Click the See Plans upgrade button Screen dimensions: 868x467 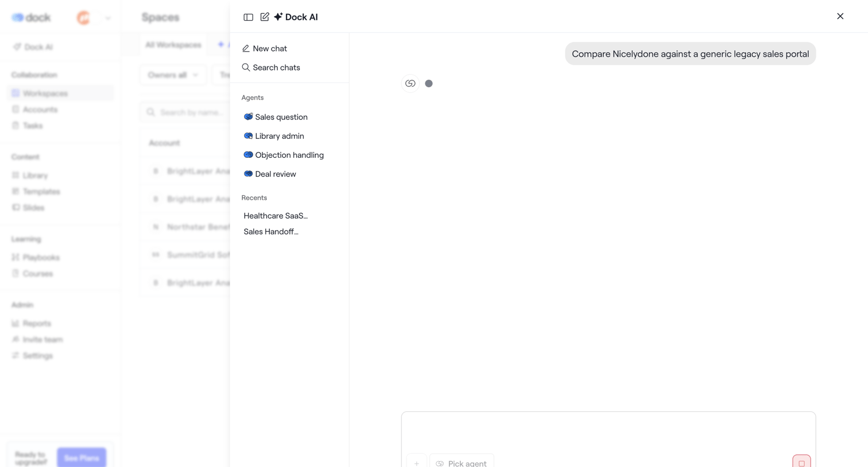point(82,458)
